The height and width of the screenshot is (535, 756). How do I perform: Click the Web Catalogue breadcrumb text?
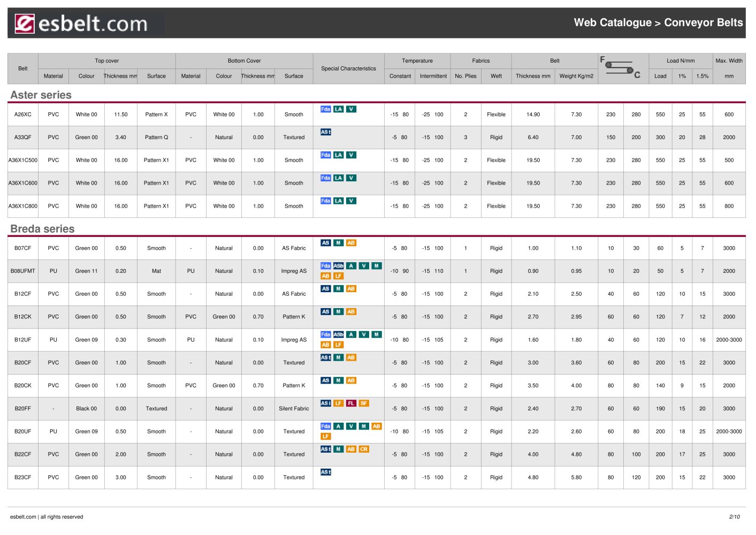(613, 22)
